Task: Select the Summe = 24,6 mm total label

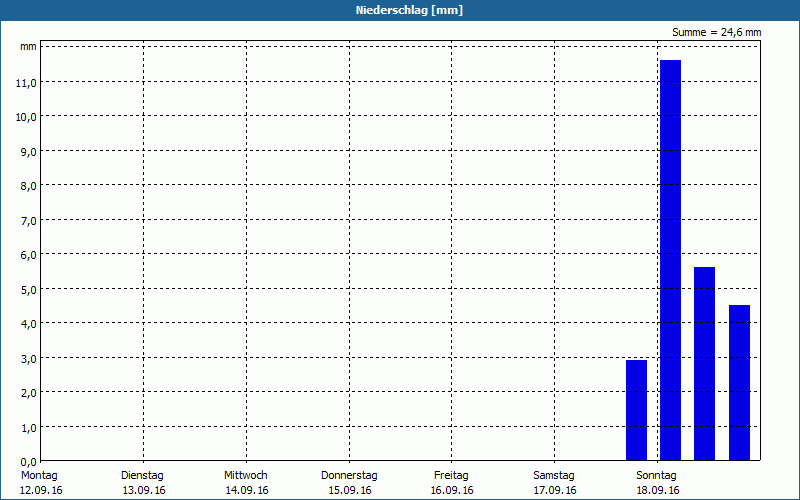Action: click(x=716, y=32)
